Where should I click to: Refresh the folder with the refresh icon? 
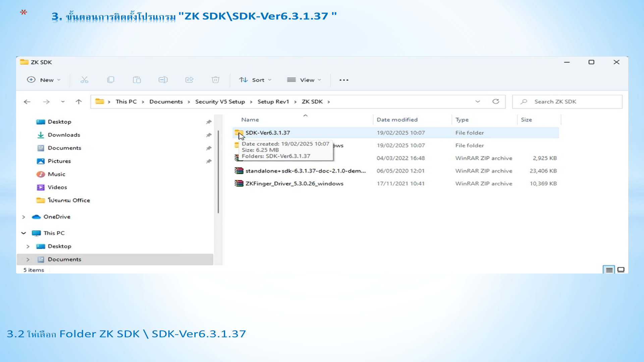(496, 102)
